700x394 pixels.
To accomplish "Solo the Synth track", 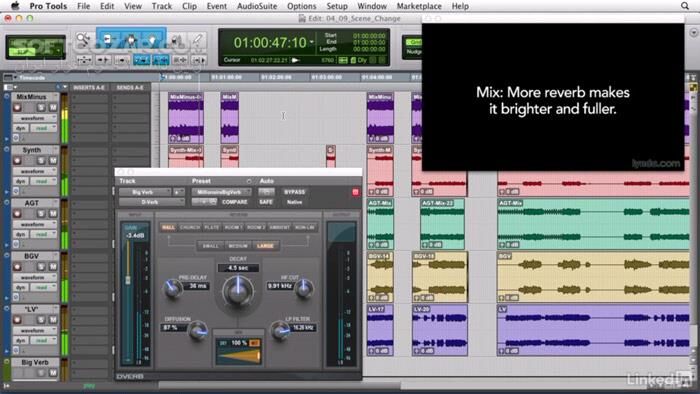I will 42,161.
